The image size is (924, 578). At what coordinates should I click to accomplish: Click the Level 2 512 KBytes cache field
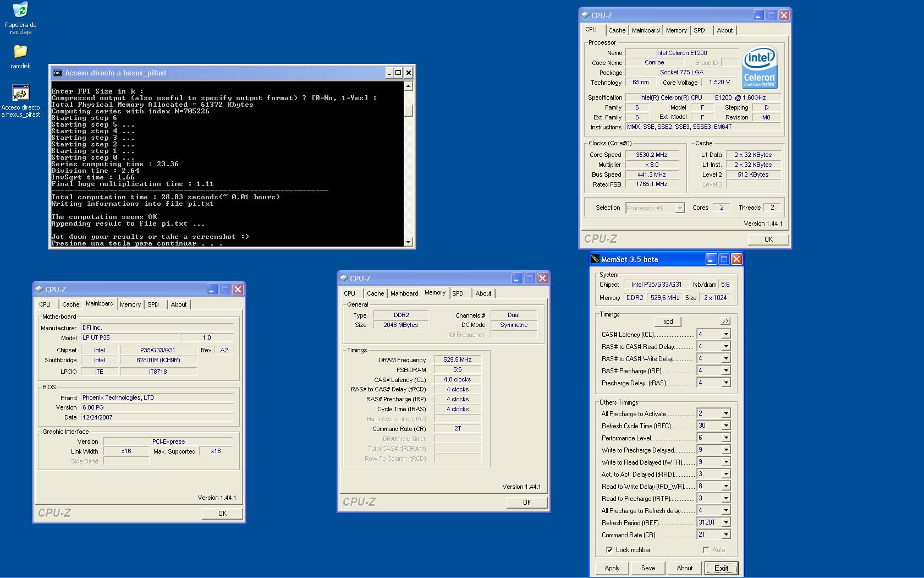tap(753, 175)
